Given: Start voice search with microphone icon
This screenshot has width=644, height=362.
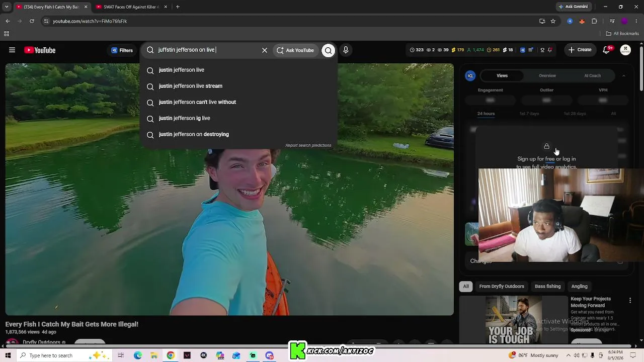Looking at the screenshot, I should click(346, 50).
